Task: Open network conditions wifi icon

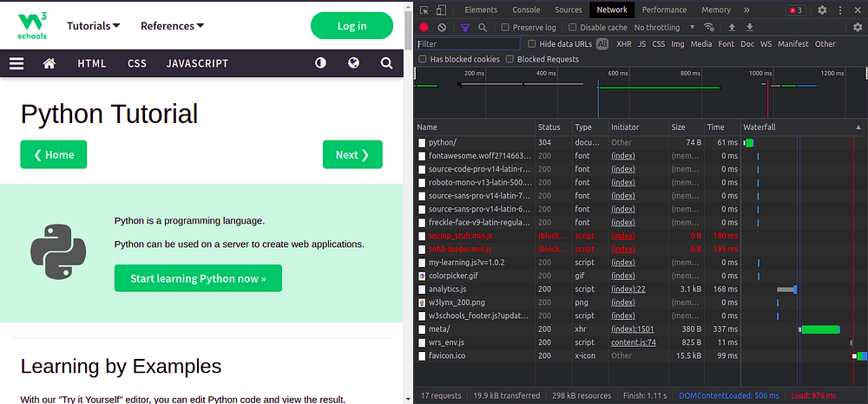Action: pos(708,27)
